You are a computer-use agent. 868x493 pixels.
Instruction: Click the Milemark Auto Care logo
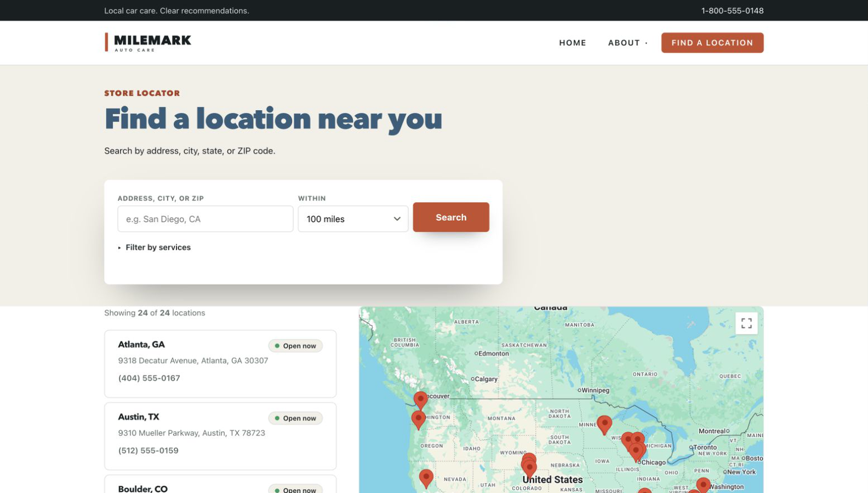[x=148, y=43]
